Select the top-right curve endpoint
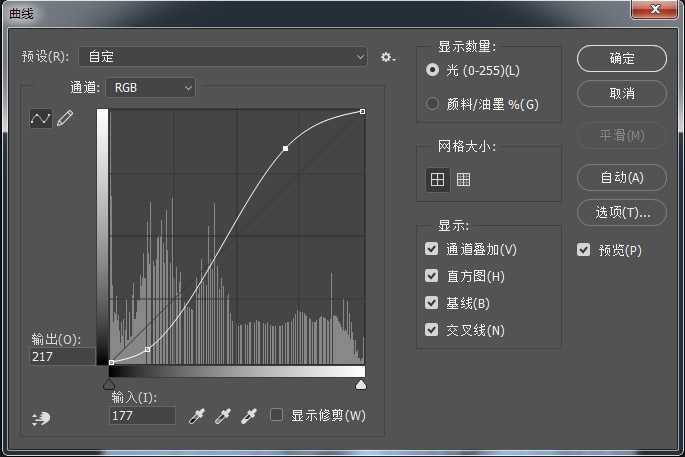 pos(363,112)
